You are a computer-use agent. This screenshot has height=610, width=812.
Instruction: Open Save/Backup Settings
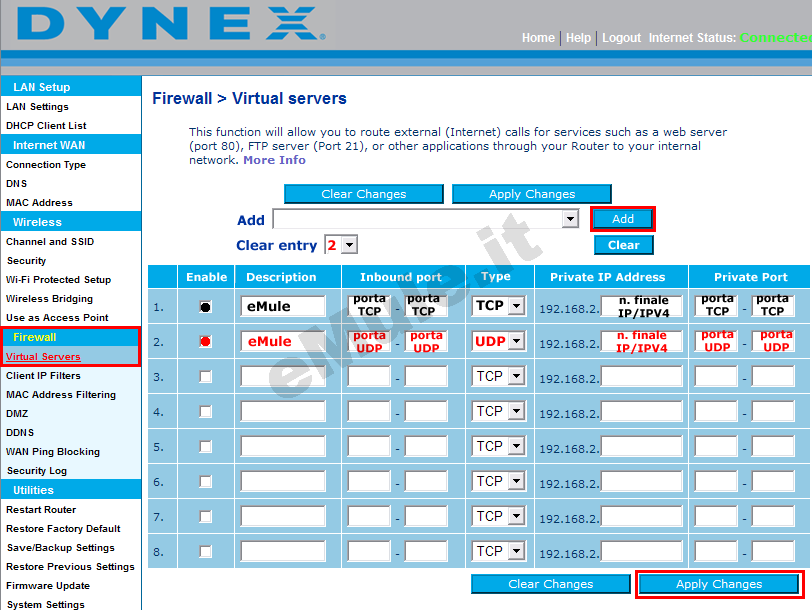click(61, 548)
